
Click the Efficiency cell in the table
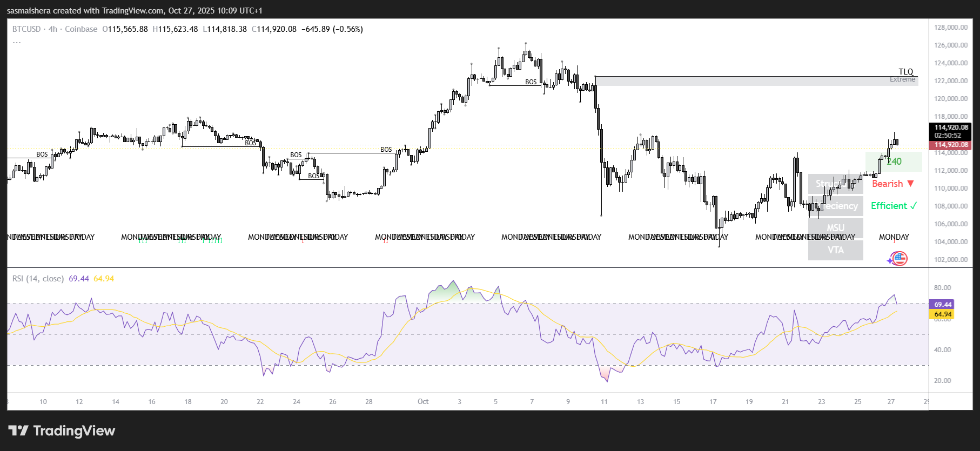coord(836,206)
